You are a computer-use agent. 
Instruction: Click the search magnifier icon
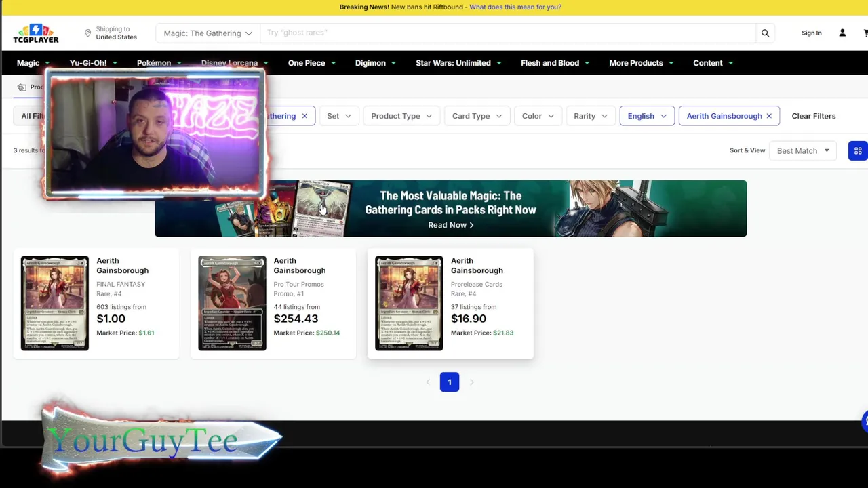765,33
